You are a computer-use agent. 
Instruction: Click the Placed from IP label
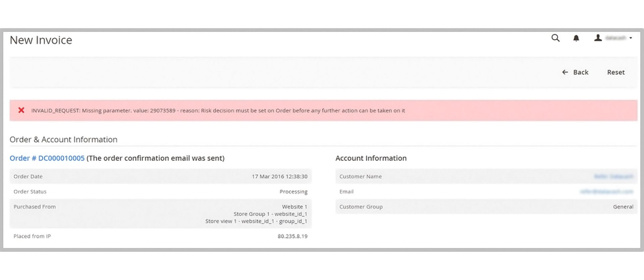[x=32, y=236]
